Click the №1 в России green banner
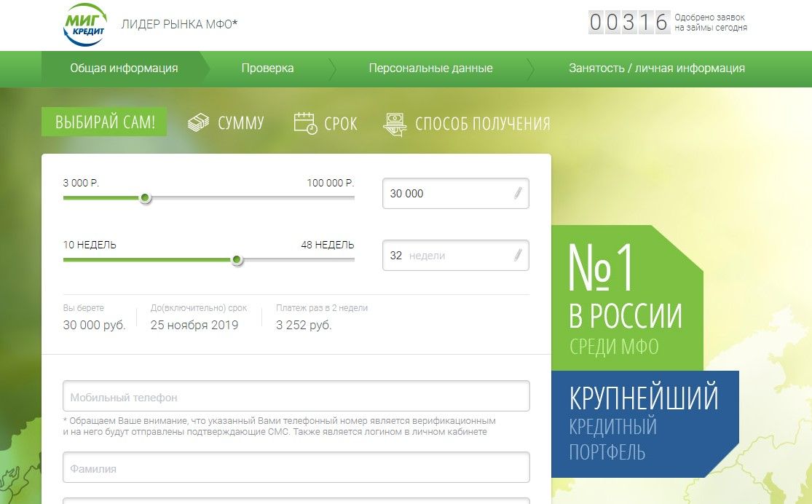The height and width of the screenshot is (504, 812). coord(625,299)
